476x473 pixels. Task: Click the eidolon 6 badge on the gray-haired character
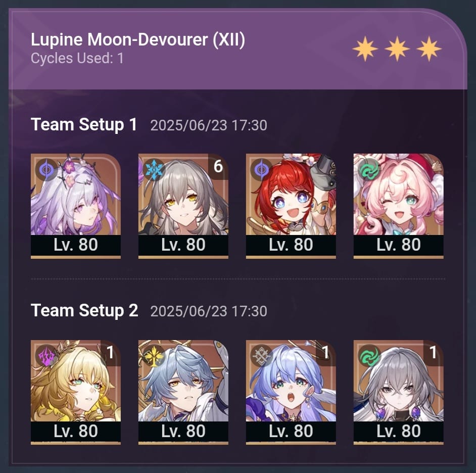(x=218, y=166)
